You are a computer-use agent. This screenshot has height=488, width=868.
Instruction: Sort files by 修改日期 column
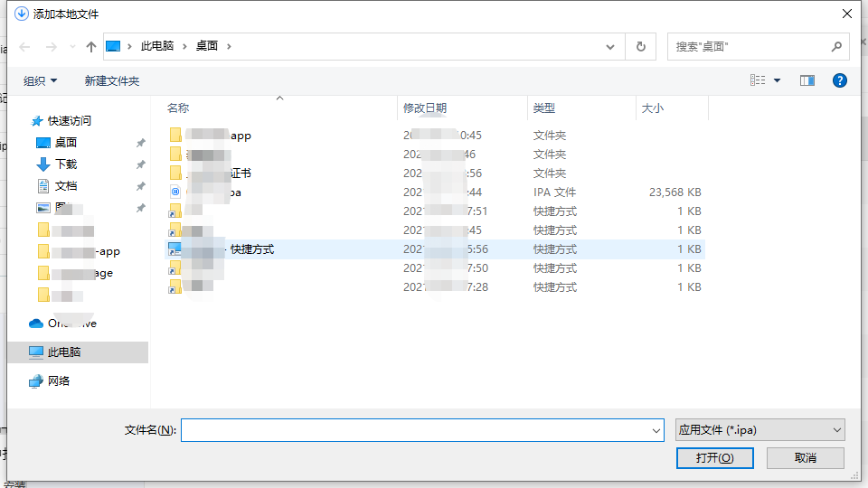click(462, 108)
